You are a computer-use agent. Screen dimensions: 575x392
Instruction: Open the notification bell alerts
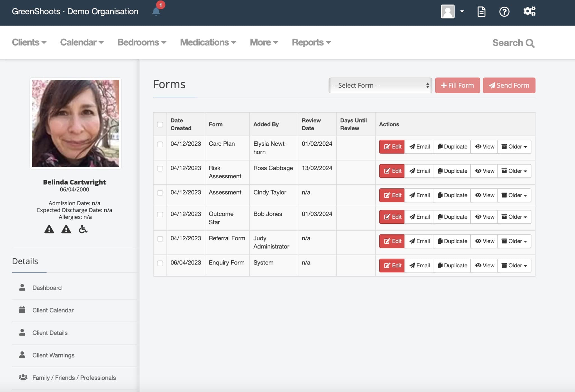tap(156, 11)
